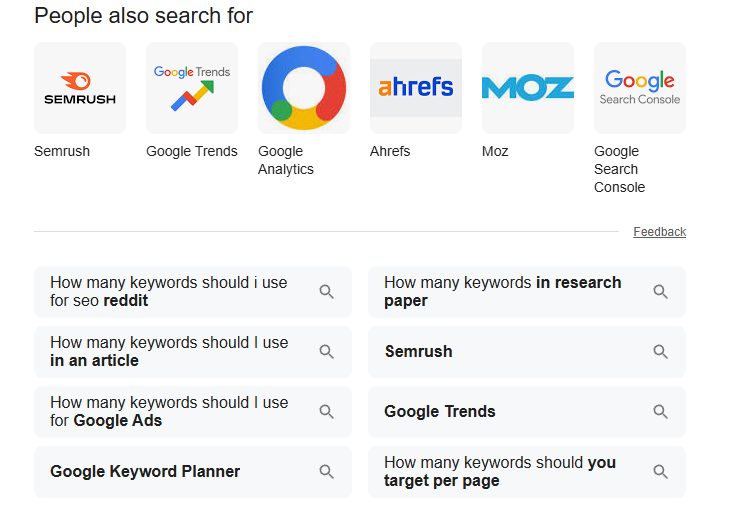Image resolution: width=729 pixels, height=517 pixels.
Task: Select the bold Semrush related search
Action: 527,351
